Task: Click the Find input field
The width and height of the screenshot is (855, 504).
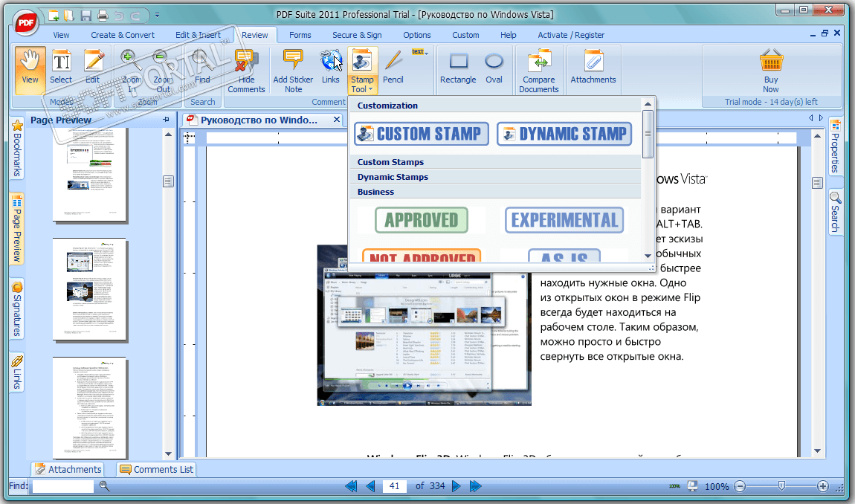Action: pyautogui.click(x=63, y=486)
